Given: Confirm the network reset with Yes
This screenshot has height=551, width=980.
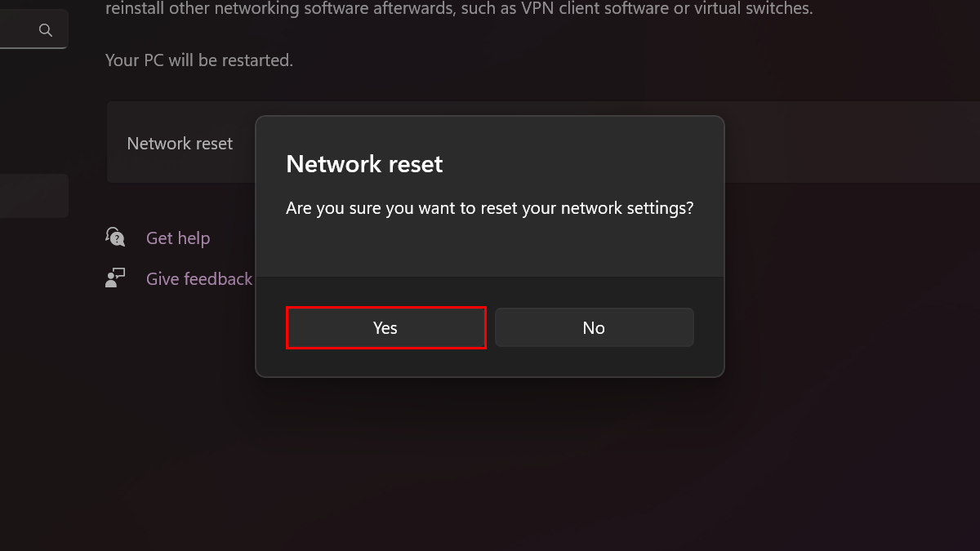Looking at the screenshot, I should [385, 327].
